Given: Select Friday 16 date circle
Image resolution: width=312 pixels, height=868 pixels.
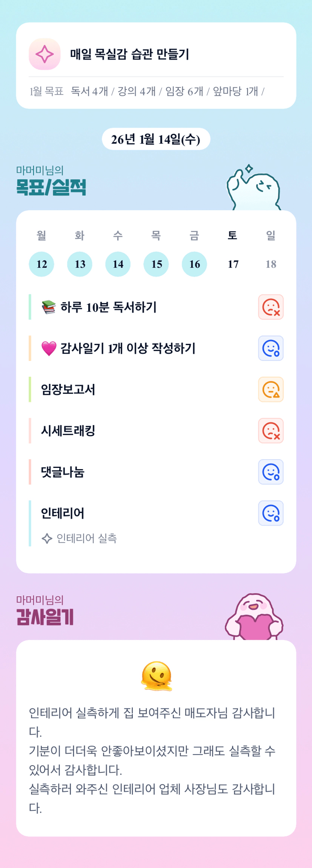Looking at the screenshot, I should [x=194, y=264].
